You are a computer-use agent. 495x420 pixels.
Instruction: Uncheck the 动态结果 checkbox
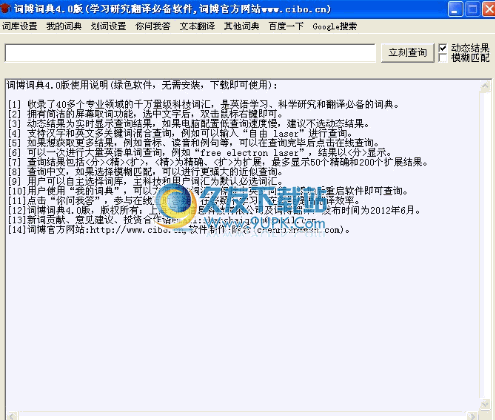coord(443,48)
